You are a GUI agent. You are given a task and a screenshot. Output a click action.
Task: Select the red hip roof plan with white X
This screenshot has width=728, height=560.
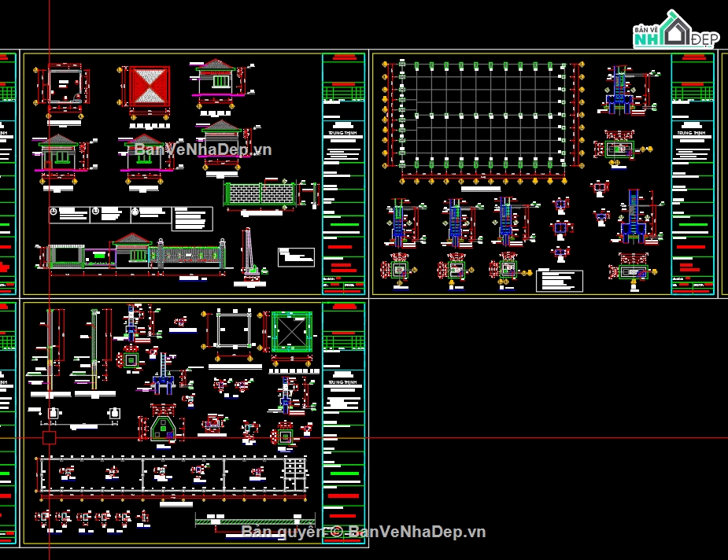150,87
